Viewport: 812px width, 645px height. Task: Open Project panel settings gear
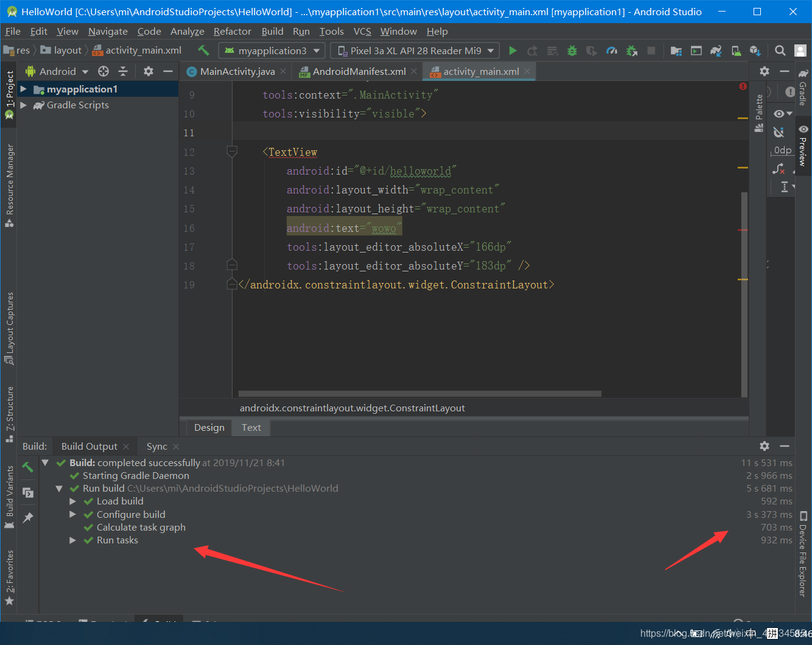tap(149, 71)
